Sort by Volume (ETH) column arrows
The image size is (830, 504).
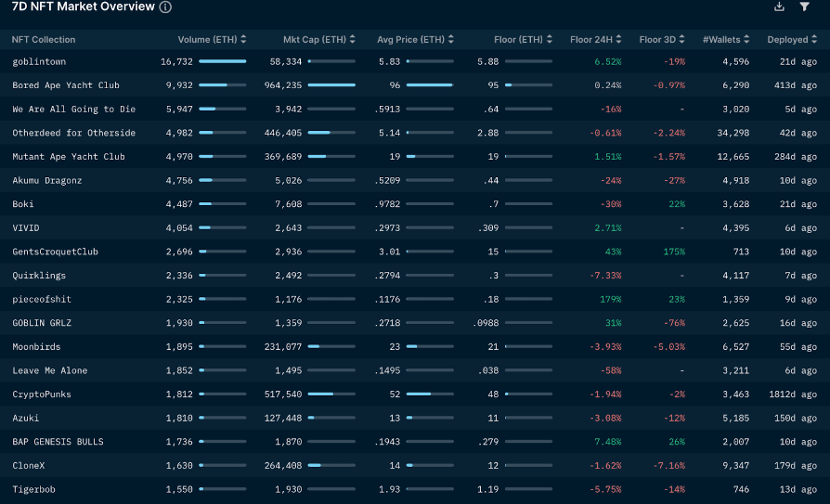point(243,39)
